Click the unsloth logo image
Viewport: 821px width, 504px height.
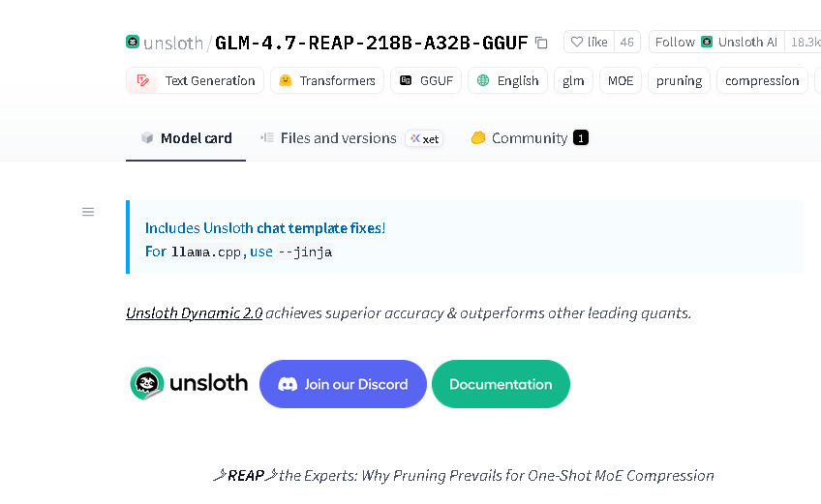point(189,384)
